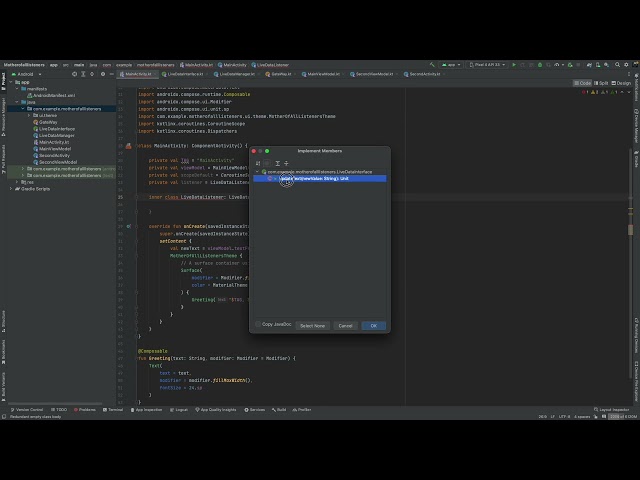Select SecondViewModel in project tree
640x480 pixels.
point(55,162)
